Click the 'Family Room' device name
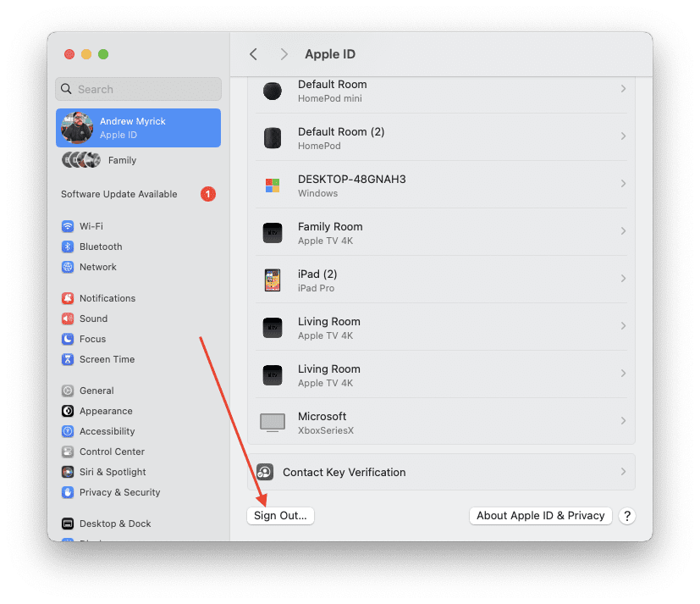Image resolution: width=700 pixels, height=604 pixels. (330, 226)
